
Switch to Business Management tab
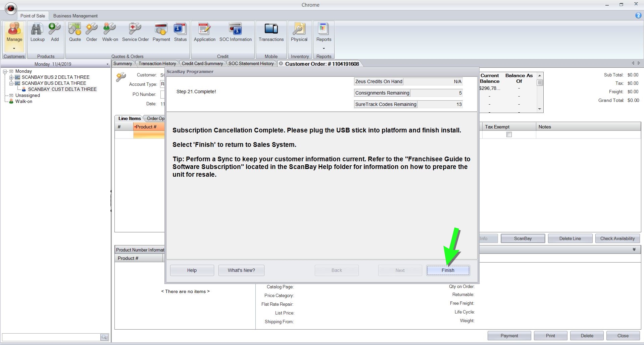75,16
